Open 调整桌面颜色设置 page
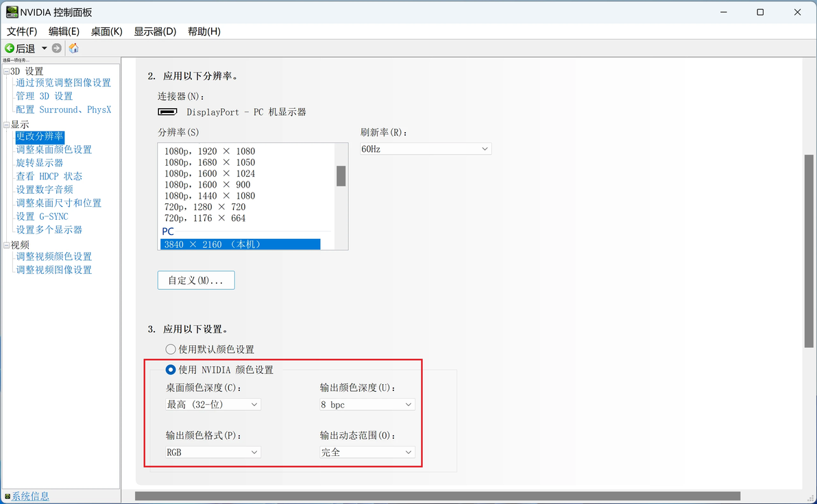Screen dimensions: 817x504 click(x=53, y=149)
